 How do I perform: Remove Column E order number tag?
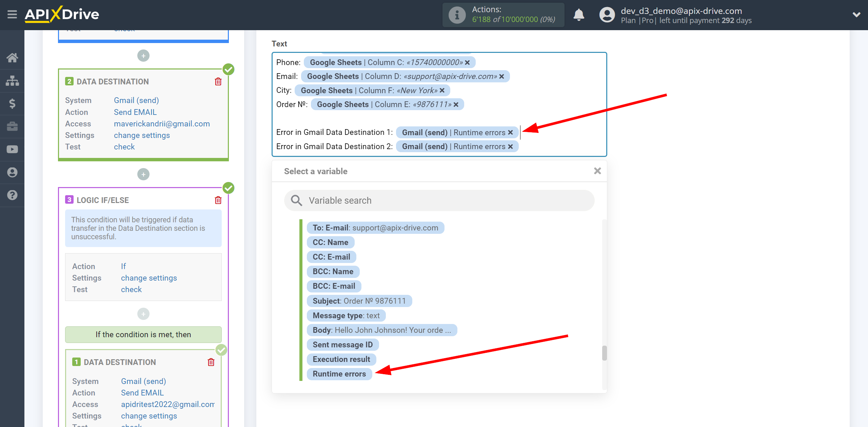click(x=456, y=105)
